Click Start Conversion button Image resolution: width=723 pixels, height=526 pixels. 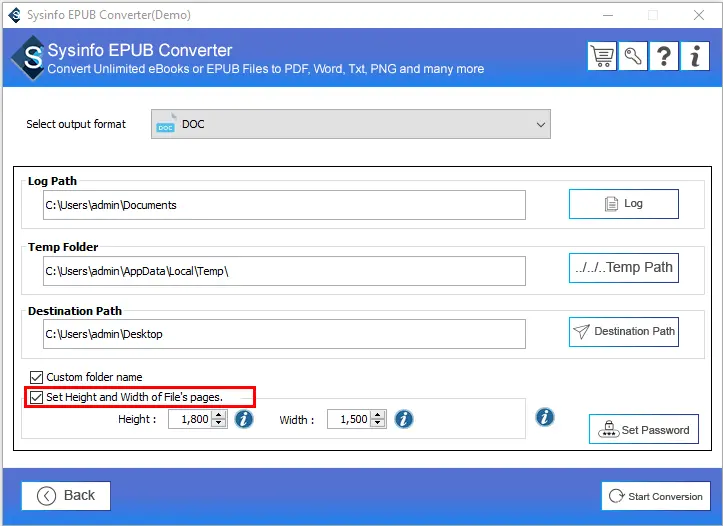click(654, 496)
